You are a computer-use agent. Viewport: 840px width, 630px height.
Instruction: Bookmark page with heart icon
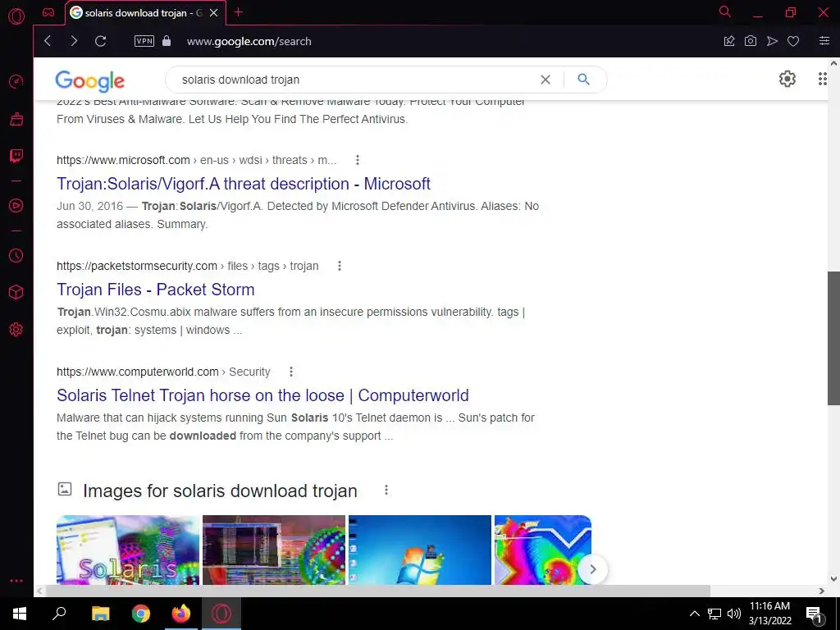[x=793, y=41]
